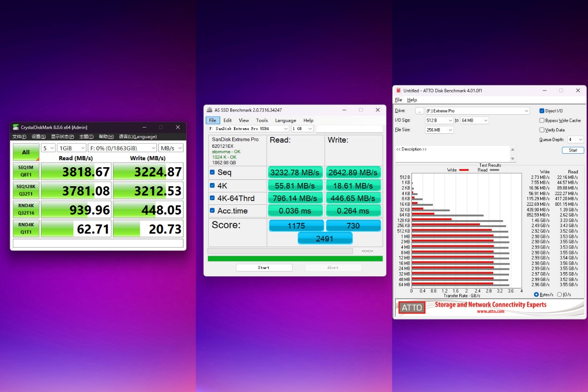Toggle the 4K-64Thrd checkbox in AS SSD

pyautogui.click(x=212, y=198)
